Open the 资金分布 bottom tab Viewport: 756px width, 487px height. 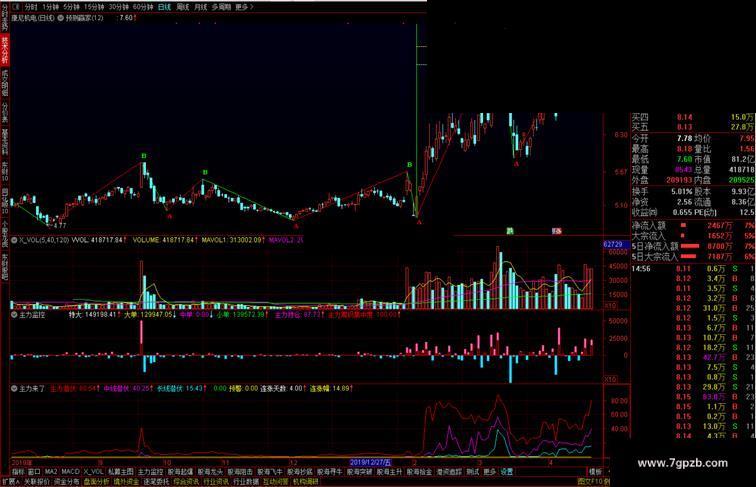(x=67, y=482)
